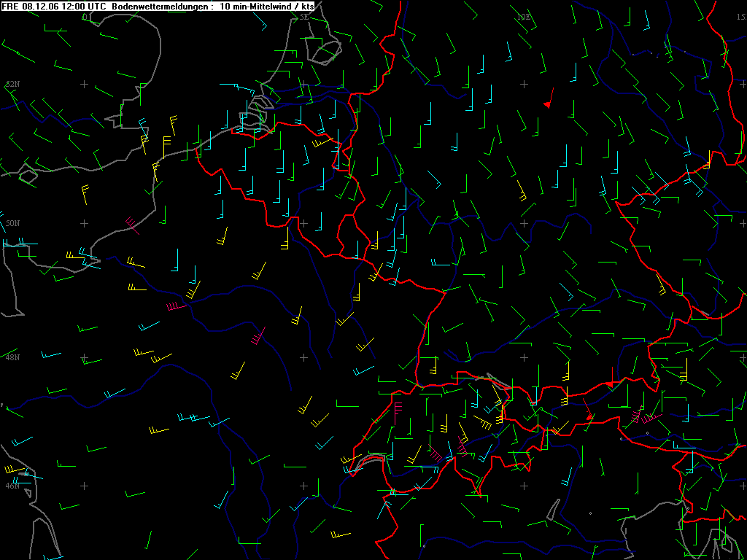Click the grid cross beside the 50N label

click(x=84, y=223)
